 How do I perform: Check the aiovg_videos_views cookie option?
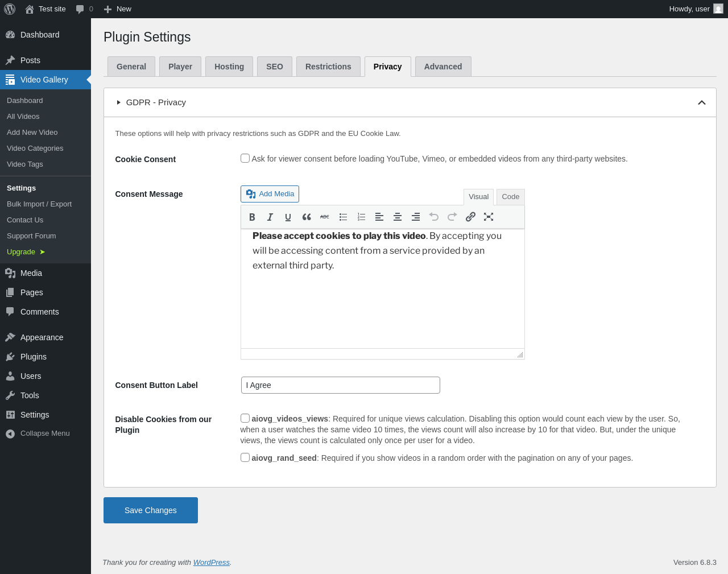245,418
